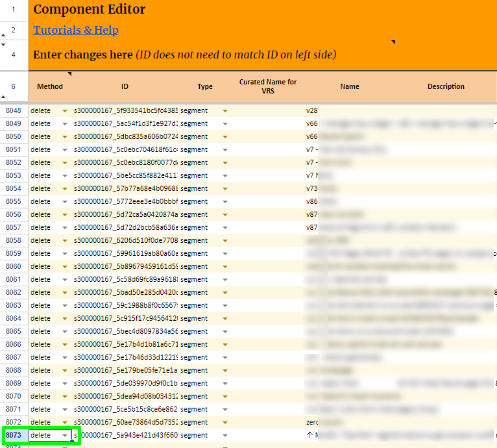Viewport: 497px width, 448px height.
Task: Select row header 8048
Action: [14, 110]
